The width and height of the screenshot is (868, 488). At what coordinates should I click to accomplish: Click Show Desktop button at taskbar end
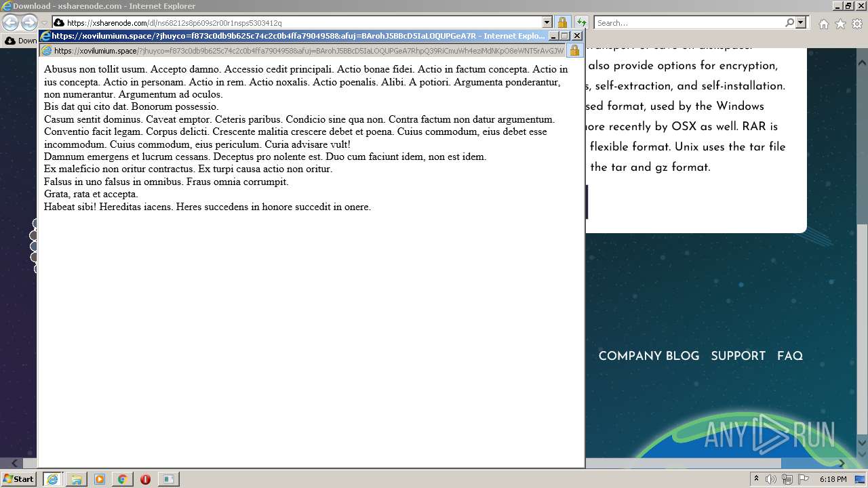click(x=861, y=479)
